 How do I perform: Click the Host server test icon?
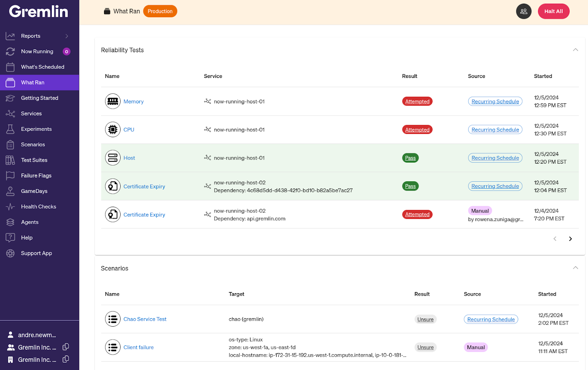(x=113, y=158)
